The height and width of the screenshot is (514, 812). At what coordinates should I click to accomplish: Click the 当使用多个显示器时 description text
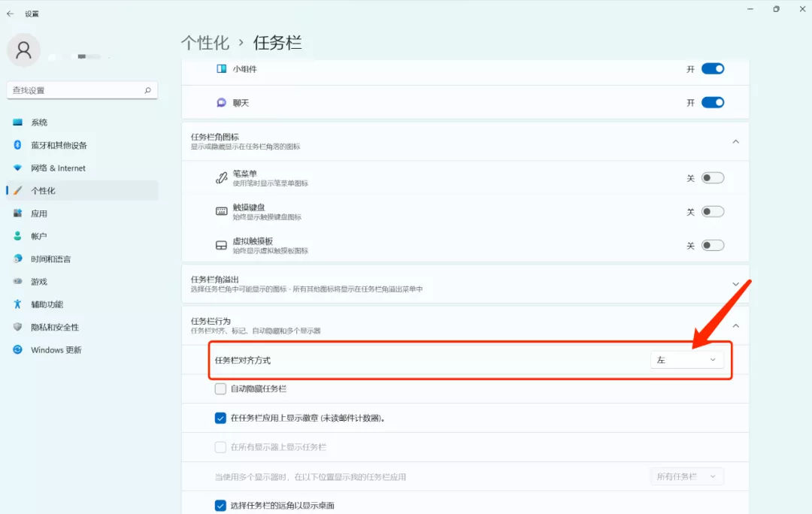click(311, 476)
